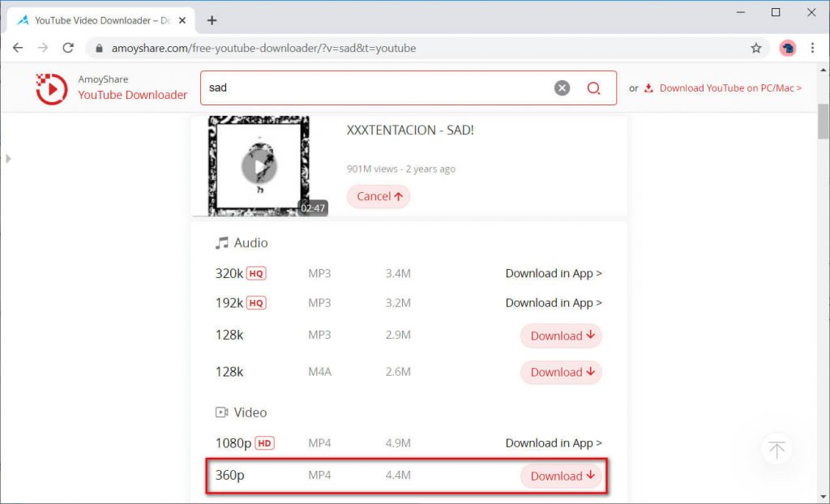Click the HD badge beside 1080p
Screen dimensions: 830x504
265,443
